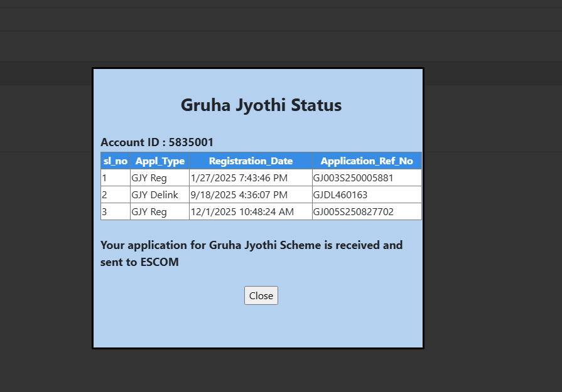Click date 12/1/2025 10:48:24 AM
The width and height of the screenshot is (562, 392).
point(242,211)
